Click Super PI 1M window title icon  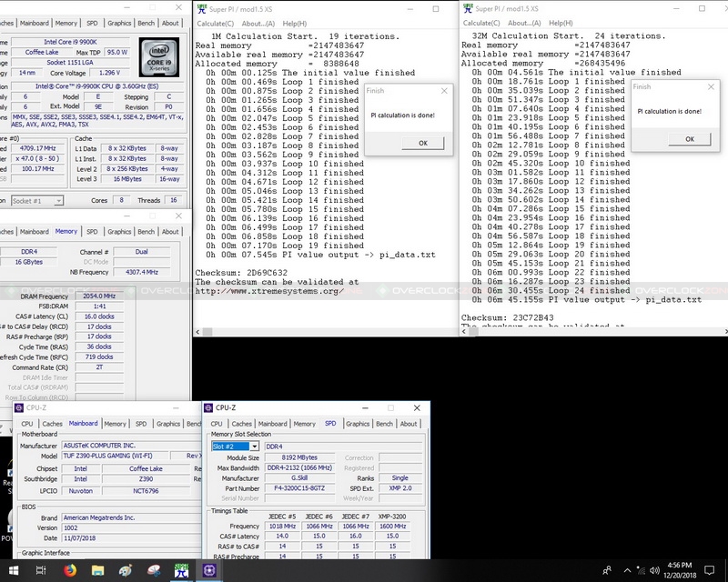coord(201,9)
